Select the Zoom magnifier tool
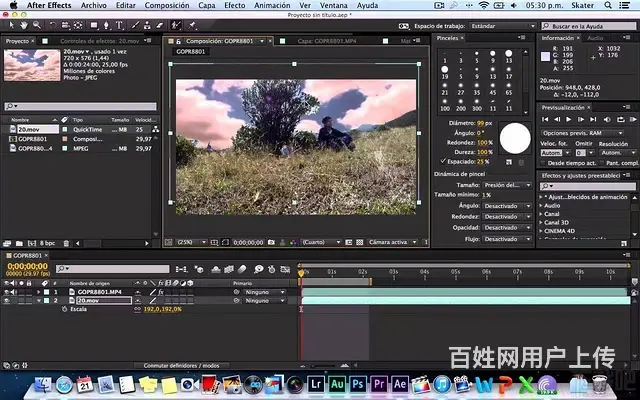This screenshot has width=640, height=400. (37, 25)
